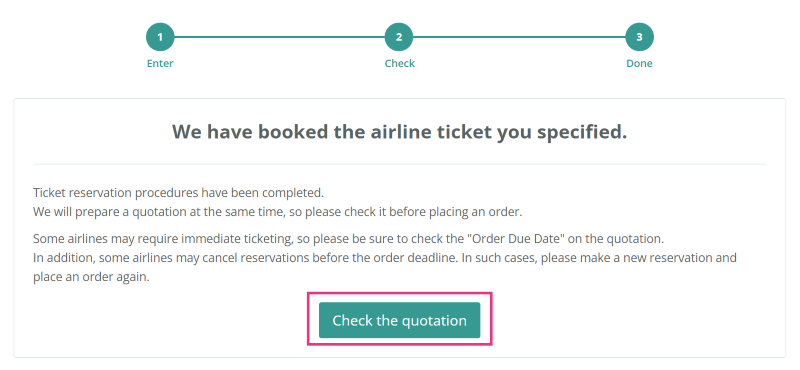
Task: Click the Check step label
Action: [x=399, y=64]
